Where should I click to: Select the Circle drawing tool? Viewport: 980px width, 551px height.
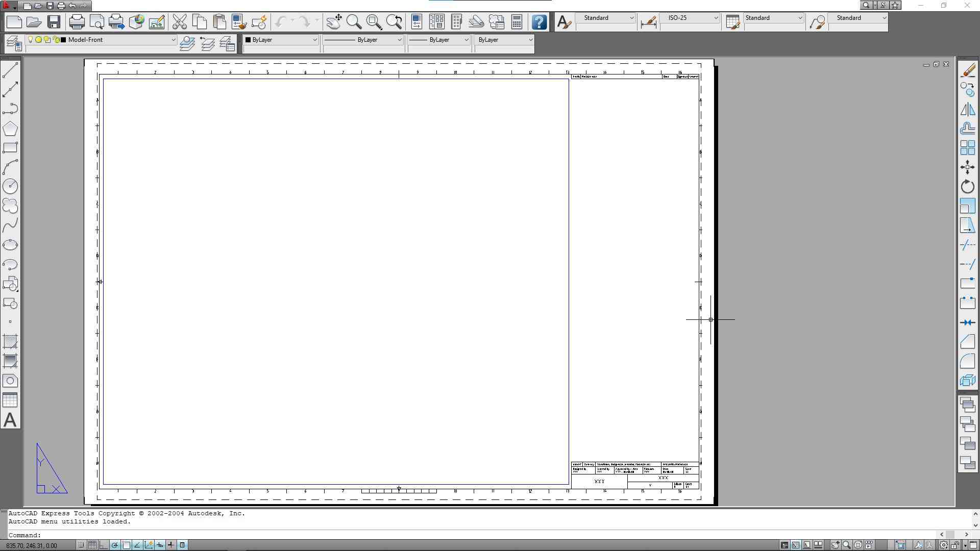coord(10,187)
